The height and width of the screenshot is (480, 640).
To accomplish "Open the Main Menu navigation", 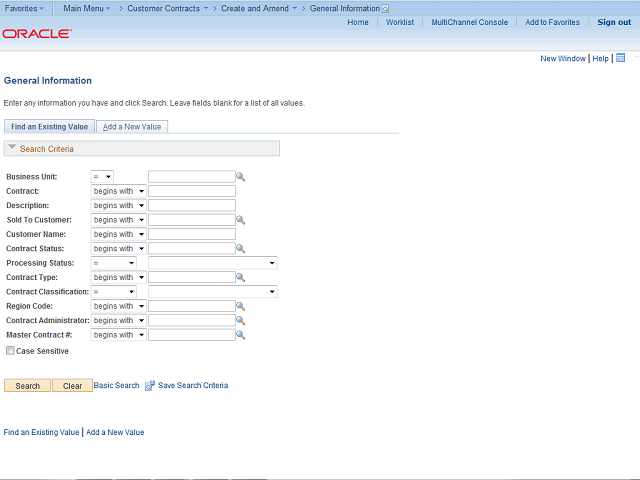I will [87, 8].
